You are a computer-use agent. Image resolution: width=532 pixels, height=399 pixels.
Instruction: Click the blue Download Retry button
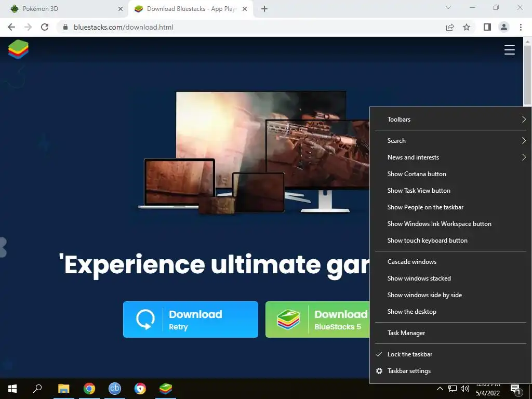(191, 320)
